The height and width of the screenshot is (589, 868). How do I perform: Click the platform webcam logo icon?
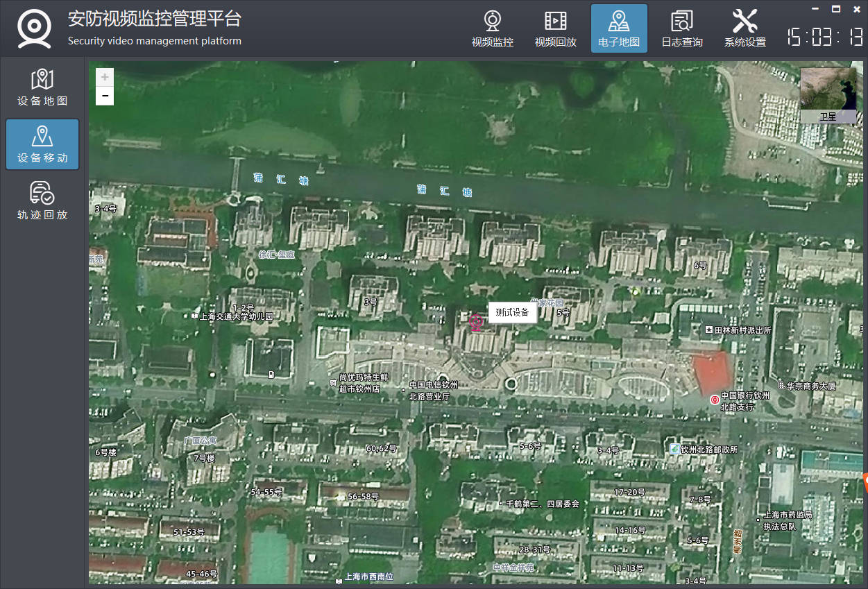point(34,28)
